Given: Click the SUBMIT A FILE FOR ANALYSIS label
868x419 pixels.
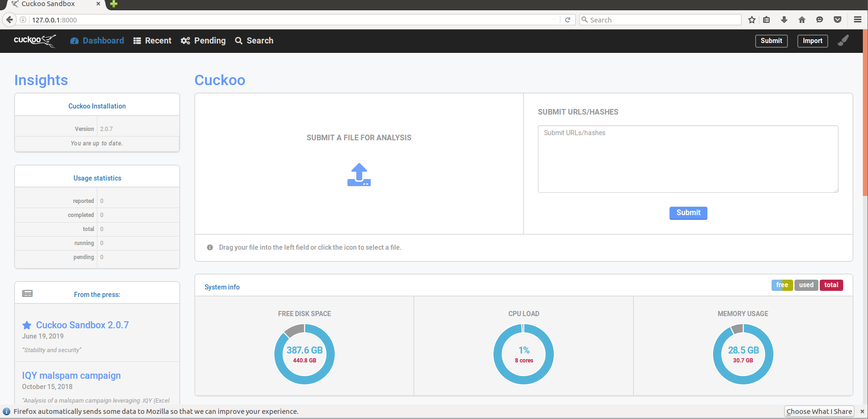Looking at the screenshot, I should [x=359, y=137].
